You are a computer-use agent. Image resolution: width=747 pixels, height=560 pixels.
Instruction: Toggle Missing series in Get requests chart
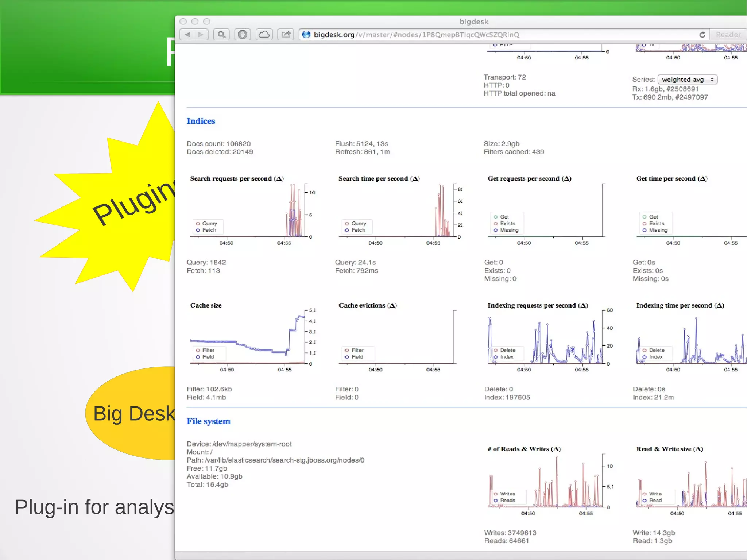pos(506,230)
